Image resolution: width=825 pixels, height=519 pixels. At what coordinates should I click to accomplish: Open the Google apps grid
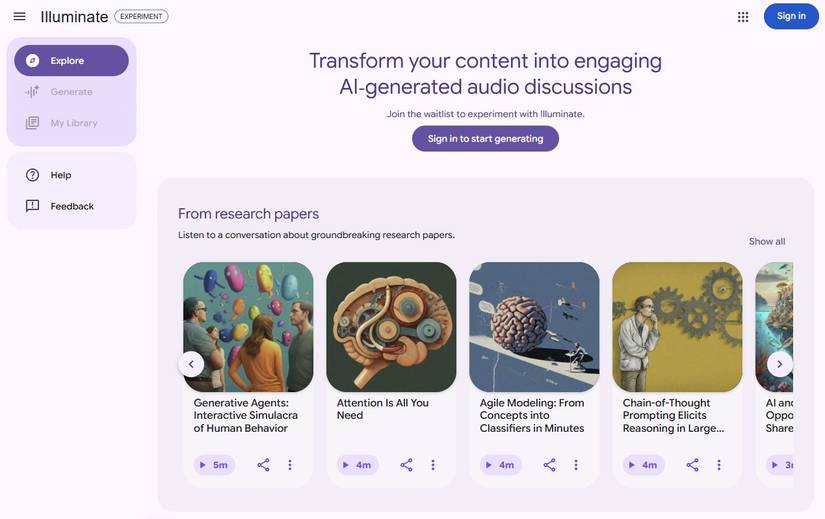pyautogui.click(x=743, y=16)
